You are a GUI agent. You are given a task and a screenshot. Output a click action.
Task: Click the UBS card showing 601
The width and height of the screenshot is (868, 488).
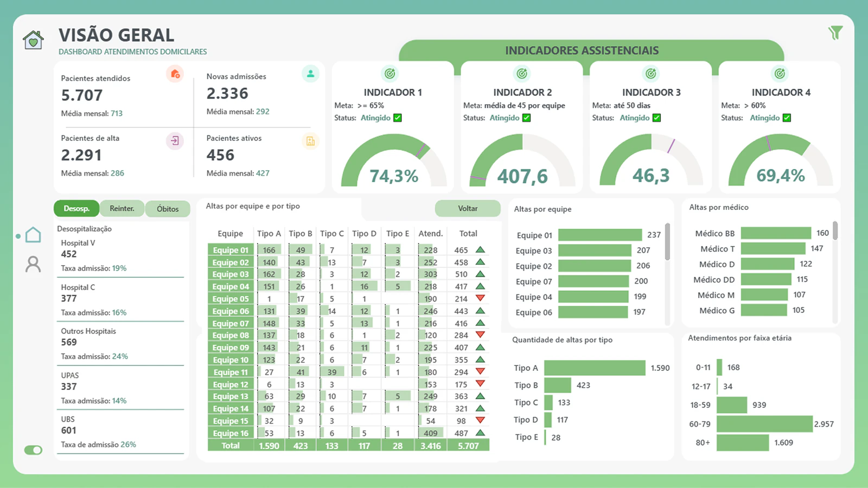[122, 432]
